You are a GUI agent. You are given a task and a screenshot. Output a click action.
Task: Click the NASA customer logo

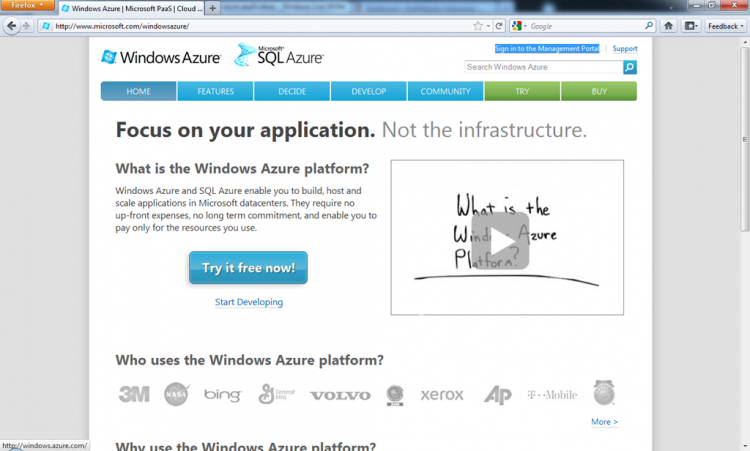click(x=176, y=394)
